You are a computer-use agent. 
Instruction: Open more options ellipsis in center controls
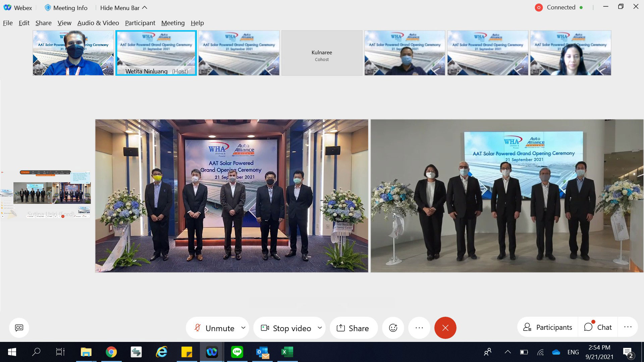coord(419,328)
